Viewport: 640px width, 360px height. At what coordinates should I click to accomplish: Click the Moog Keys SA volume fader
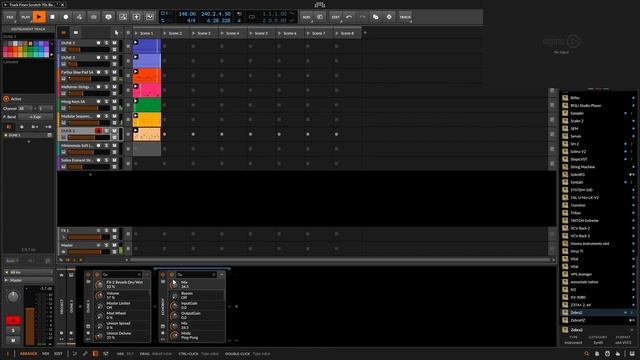[89, 108]
